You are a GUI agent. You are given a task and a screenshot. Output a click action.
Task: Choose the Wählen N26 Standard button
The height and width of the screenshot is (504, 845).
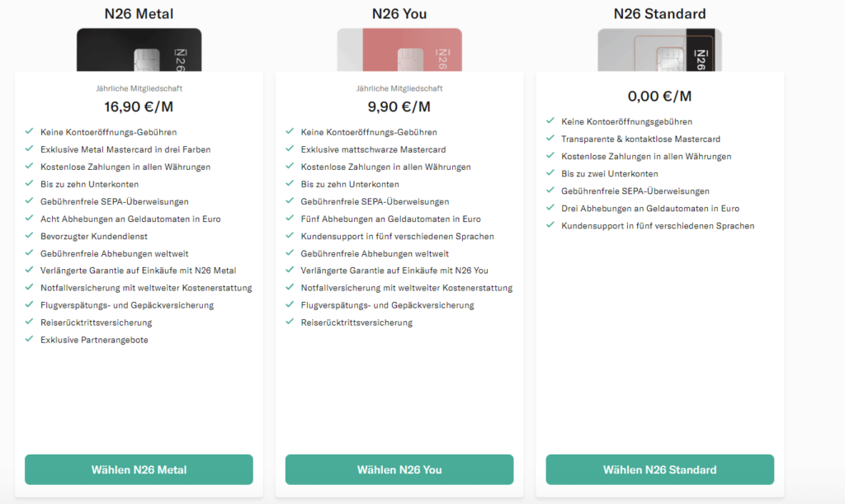659,469
